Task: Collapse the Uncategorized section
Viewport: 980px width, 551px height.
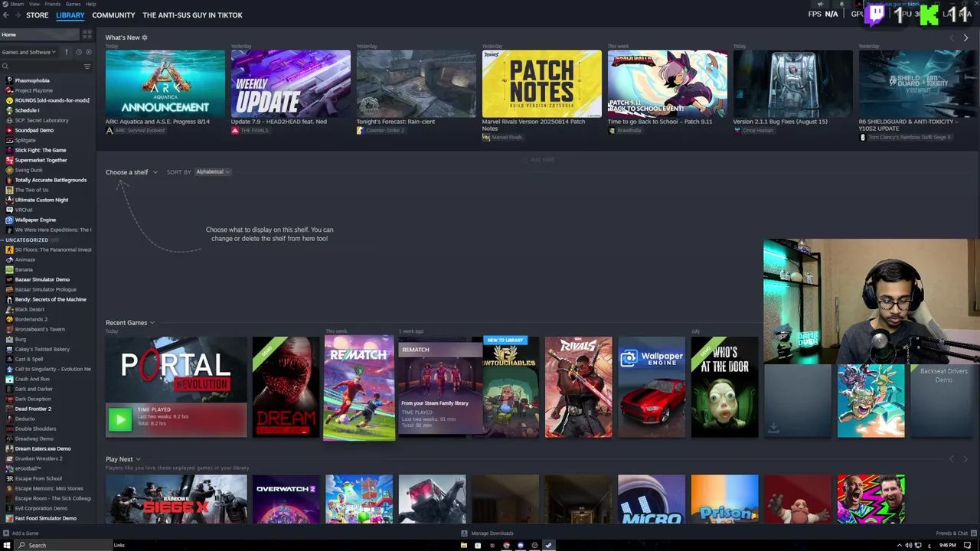Action: coord(28,240)
